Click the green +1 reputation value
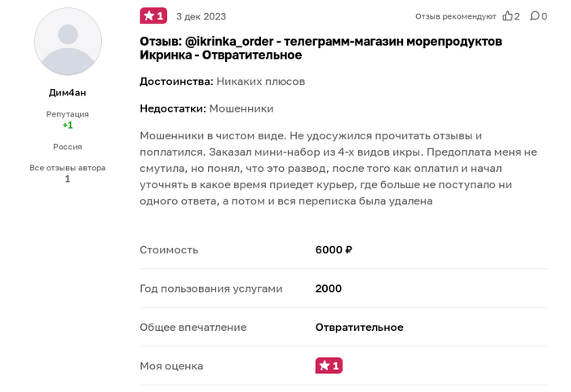 tap(68, 126)
